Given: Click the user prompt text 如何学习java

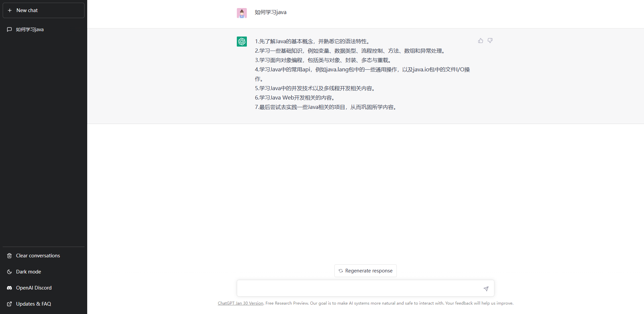Looking at the screenshot, I should coord(270,12).
